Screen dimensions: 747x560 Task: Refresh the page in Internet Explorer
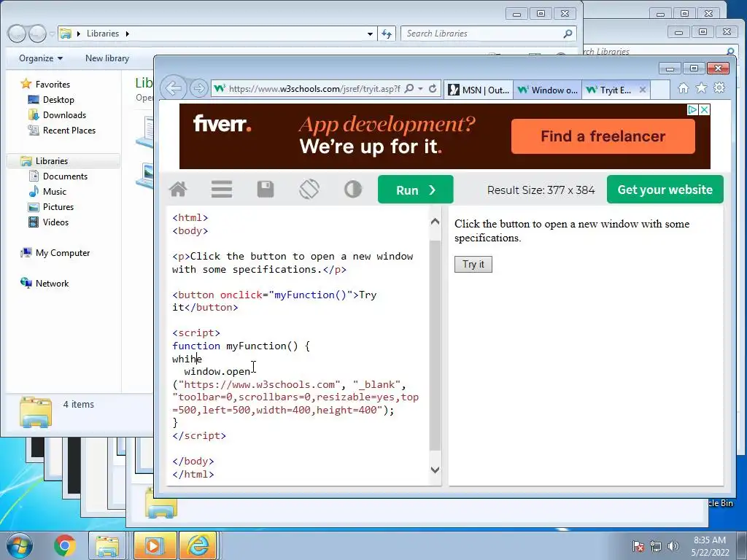pos(433,89)
